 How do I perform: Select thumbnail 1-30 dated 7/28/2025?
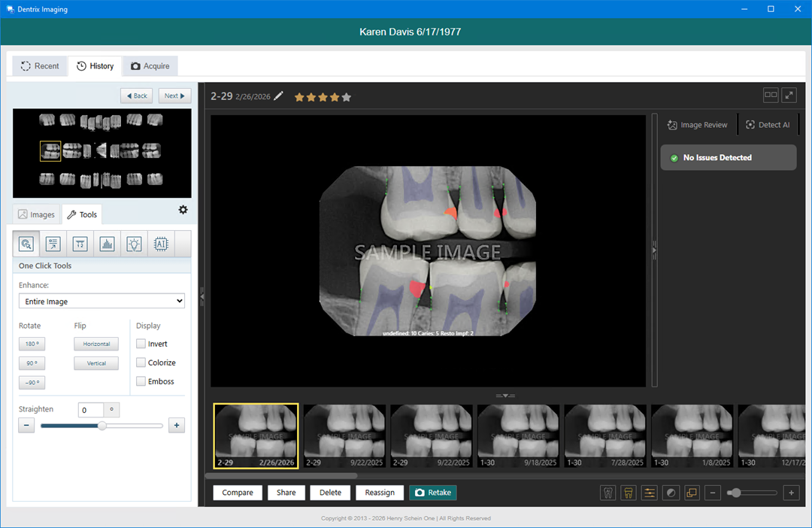click(x=605, y=436)
